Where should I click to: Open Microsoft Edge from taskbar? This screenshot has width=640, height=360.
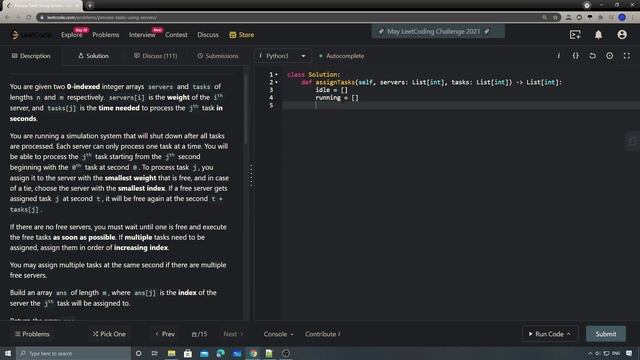[220, 353]
